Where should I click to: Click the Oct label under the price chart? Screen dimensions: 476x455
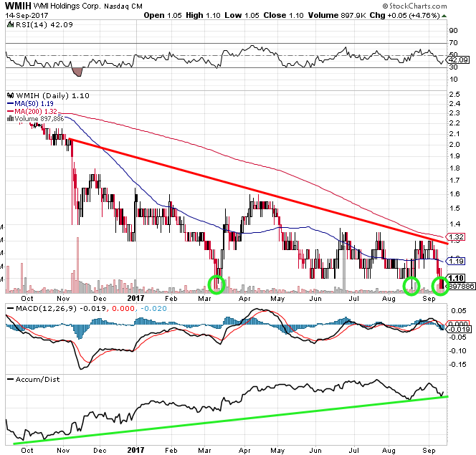click(27, 298)
